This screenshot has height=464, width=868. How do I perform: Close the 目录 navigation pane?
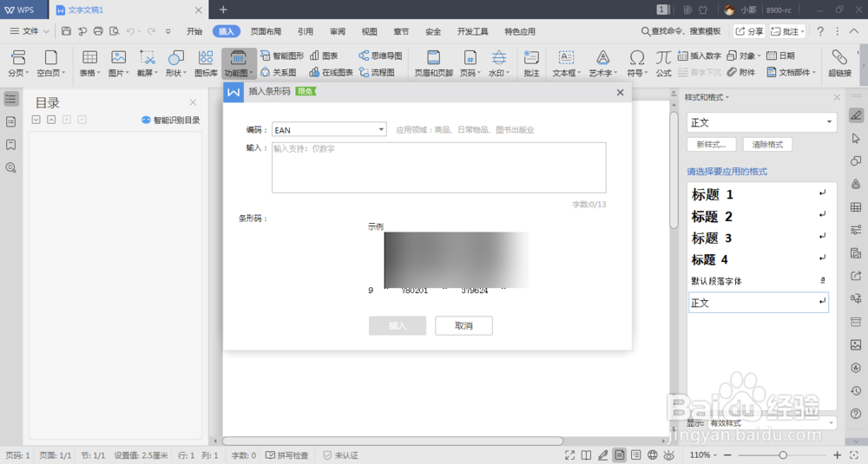[x=193, y=102]
